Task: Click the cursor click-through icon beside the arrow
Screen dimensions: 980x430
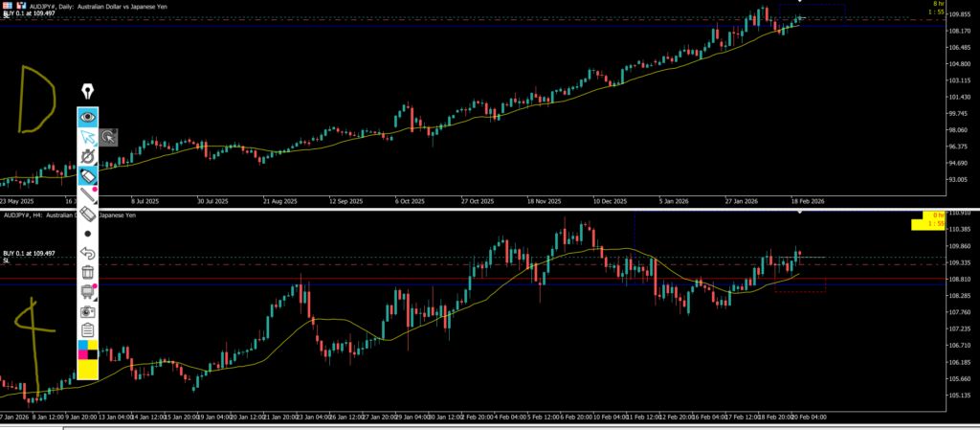Action: pos(109,137)
